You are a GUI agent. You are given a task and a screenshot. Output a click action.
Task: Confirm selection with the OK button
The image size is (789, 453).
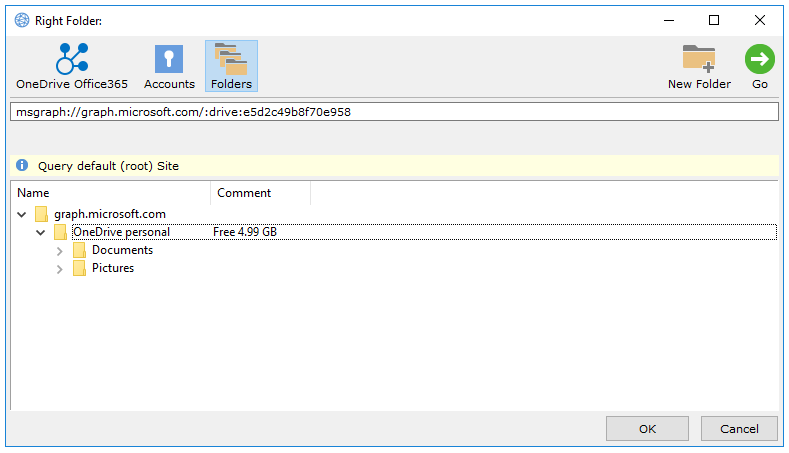pos(647,429)
